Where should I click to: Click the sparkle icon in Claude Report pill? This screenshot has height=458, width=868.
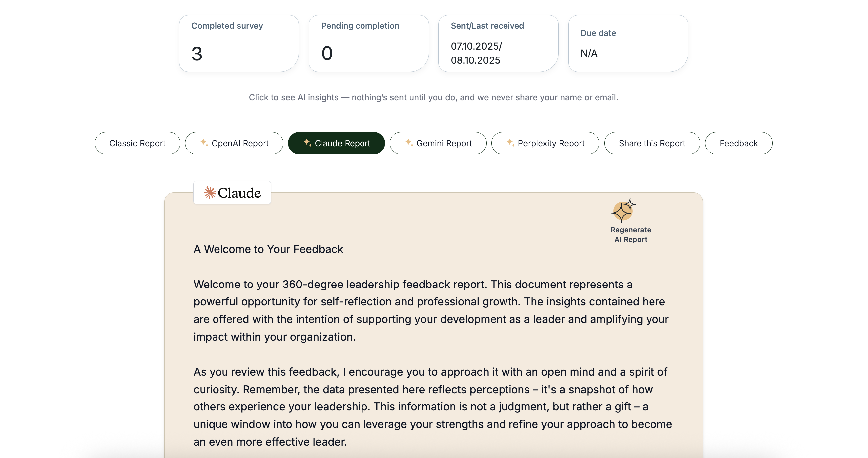(307, 143)
